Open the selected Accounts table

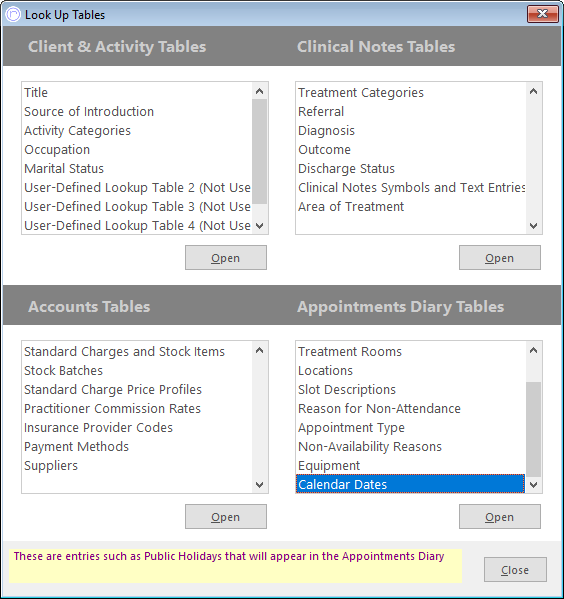tap(226, 517)
